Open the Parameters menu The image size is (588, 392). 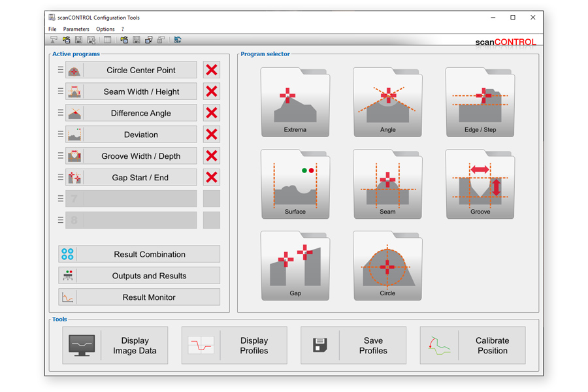coord(76,29)
